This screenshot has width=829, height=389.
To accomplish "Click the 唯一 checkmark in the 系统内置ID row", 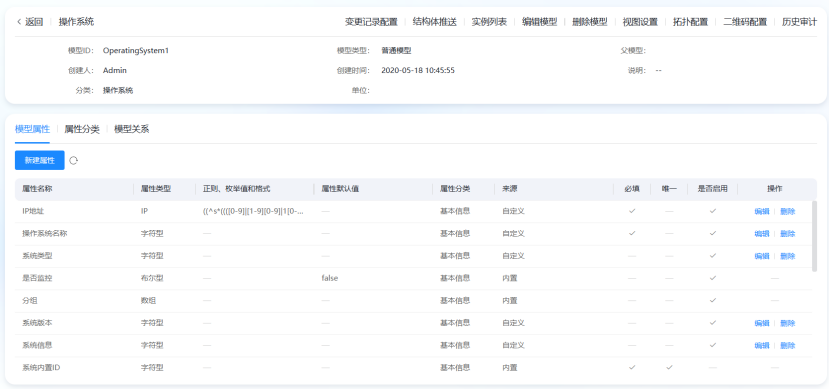I will (x=669, y=367).
